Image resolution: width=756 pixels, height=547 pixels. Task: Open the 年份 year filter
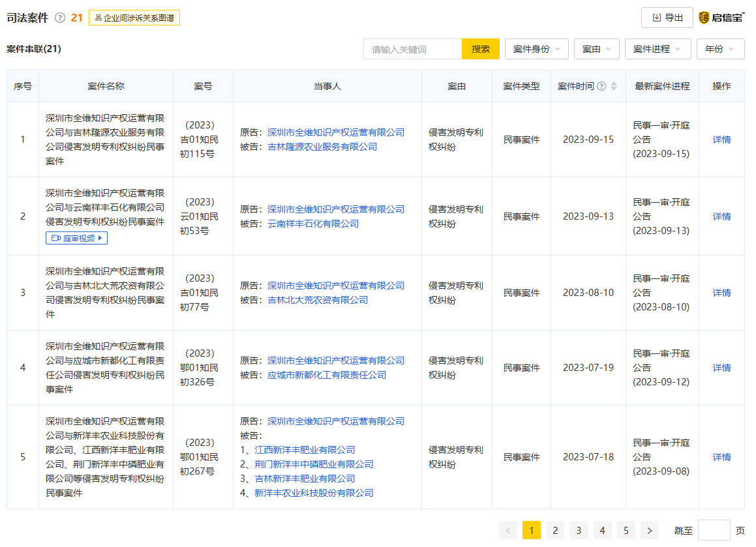720,49
